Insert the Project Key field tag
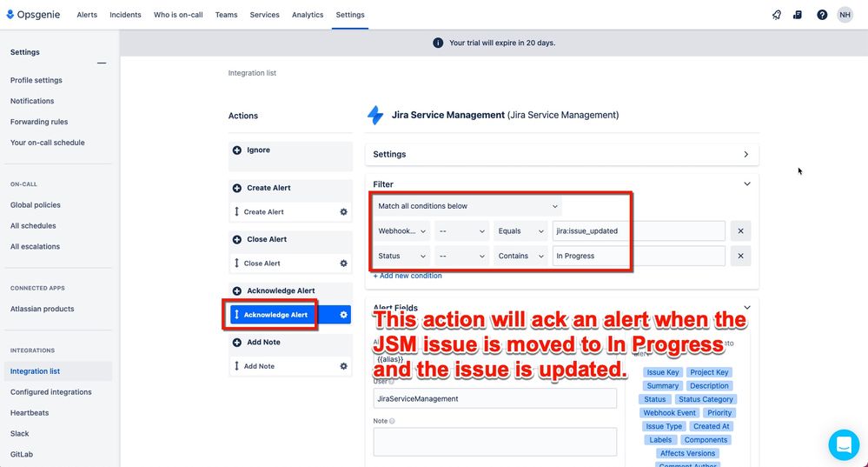Screen dimensions: 868x467 click(x=709, y=372)
